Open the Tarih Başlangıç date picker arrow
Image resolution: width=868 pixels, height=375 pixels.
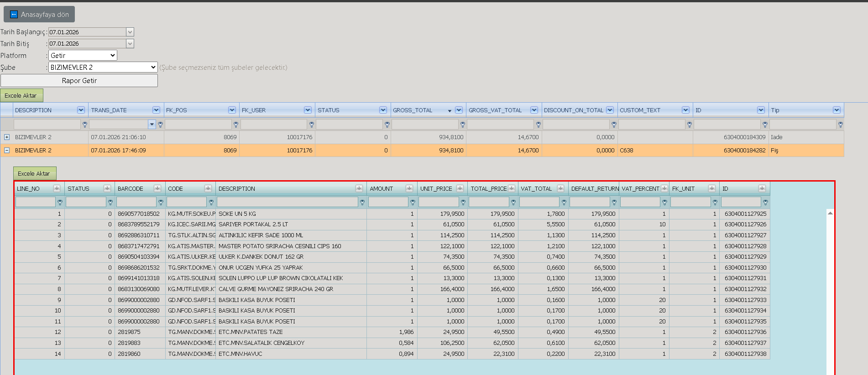(x=130, y=32)
